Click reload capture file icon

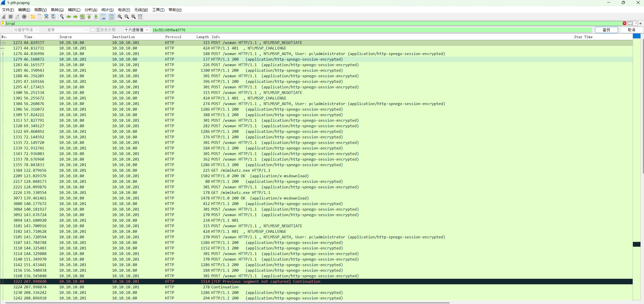pyautogui.click(x=53, y=17)
